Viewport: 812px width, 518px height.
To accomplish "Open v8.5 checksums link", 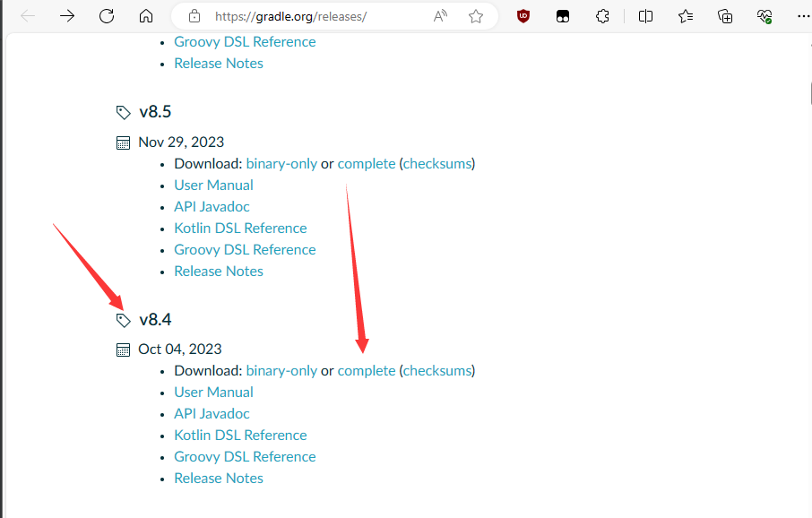I will [437, 164].
